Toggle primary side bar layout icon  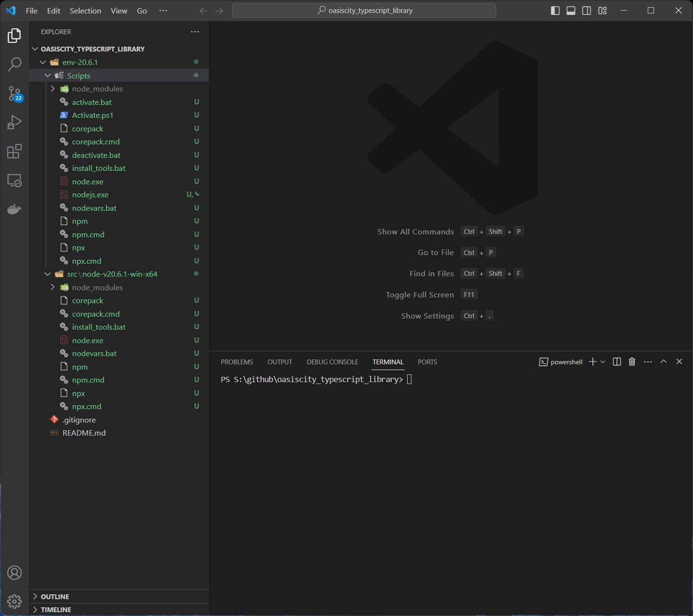pyautogui.click(x=555, y=11)
